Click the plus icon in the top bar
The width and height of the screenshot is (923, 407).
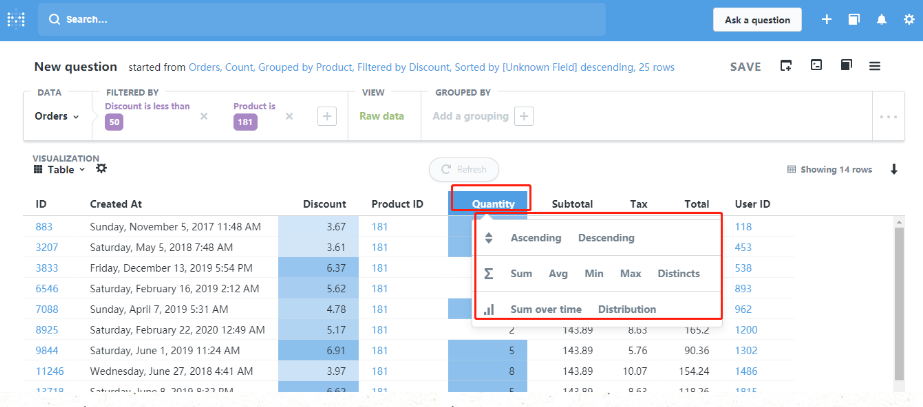click(826, 19)
